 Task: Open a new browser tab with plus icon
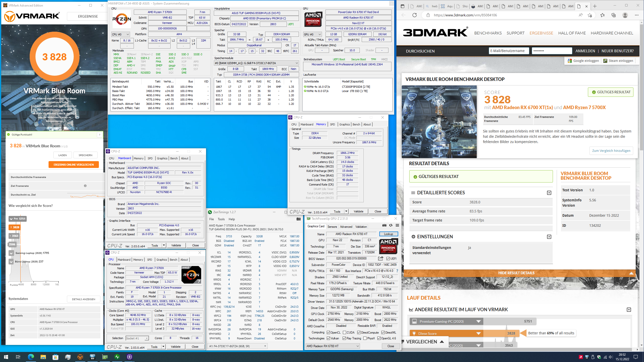(595, 6)
